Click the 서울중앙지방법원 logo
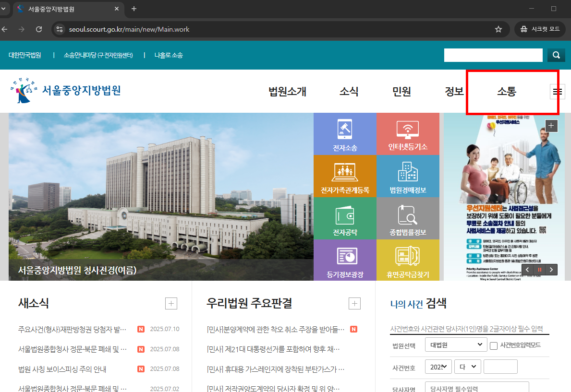The width and height of the screenshot is (571, 392). 65,90
